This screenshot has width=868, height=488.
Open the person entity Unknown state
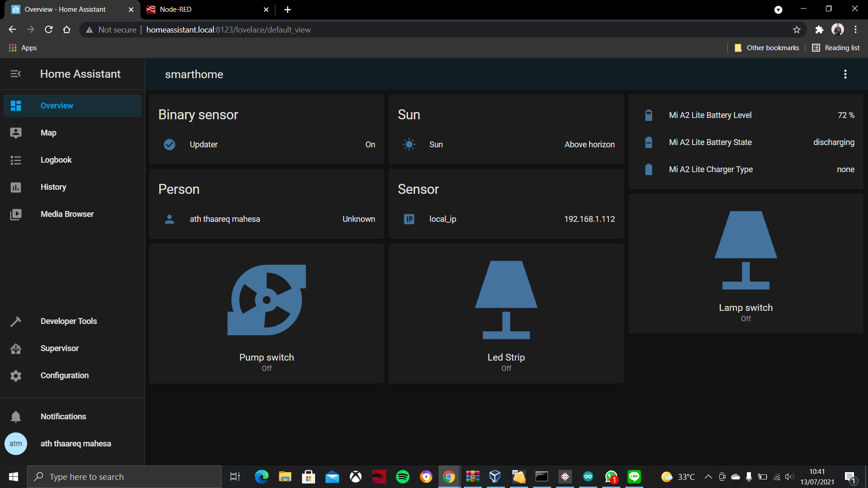[359, 219]
